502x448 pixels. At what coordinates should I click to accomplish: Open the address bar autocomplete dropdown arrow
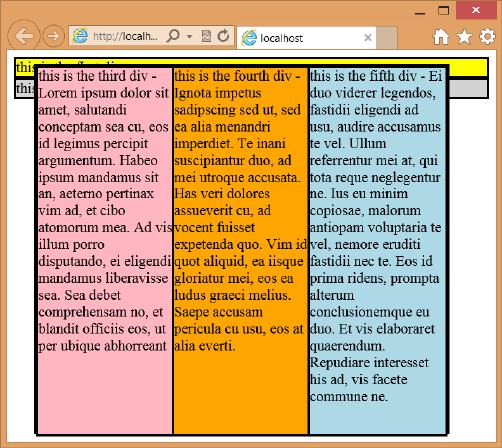[189, 36]
